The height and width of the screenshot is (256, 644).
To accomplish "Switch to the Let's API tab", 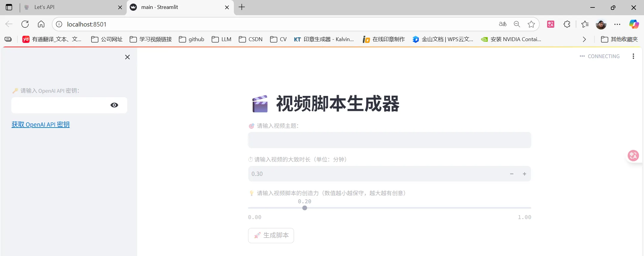I will tap(73, 7).
